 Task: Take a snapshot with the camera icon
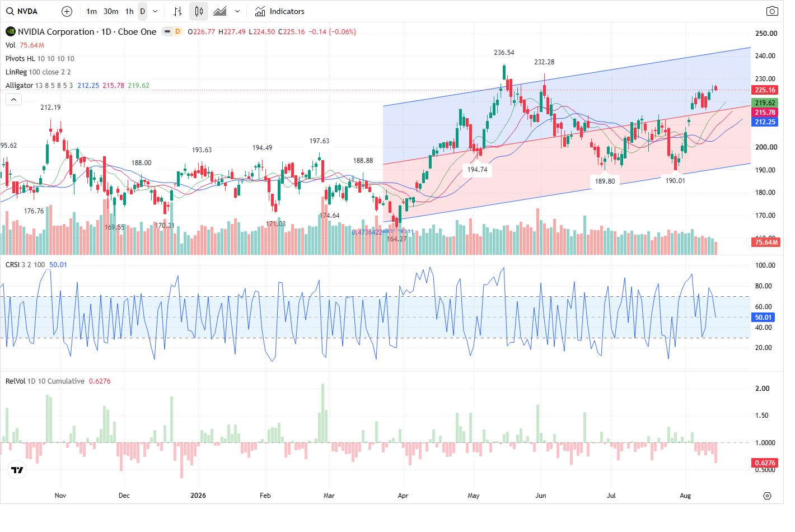(x=772, y=11)
